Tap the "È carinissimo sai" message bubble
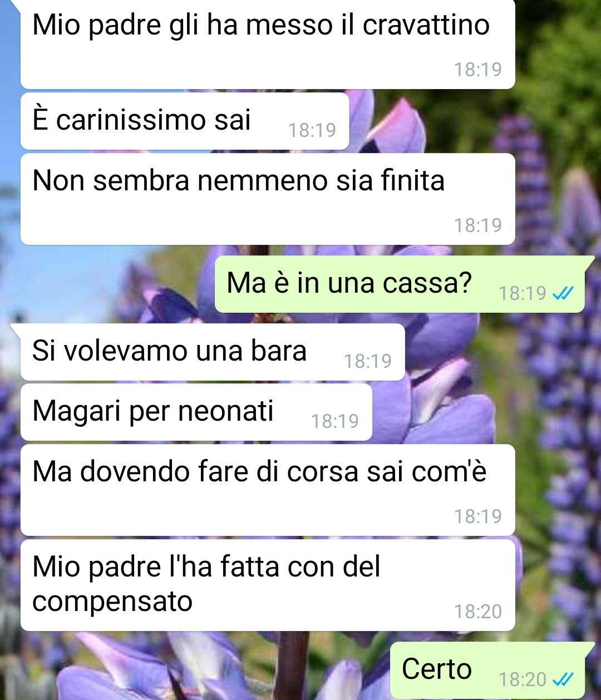The height and width of the screenshot is (700, 601). pyautogui.click(x=185, y=121)
